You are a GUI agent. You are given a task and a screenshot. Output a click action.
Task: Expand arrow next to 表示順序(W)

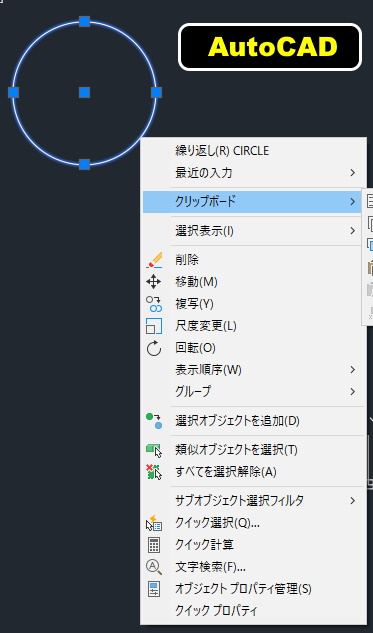(353, 369)
